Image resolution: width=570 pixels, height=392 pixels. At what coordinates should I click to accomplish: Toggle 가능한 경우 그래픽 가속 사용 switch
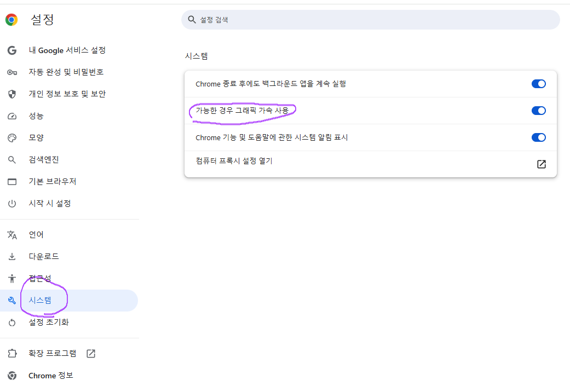click(538, 111)
